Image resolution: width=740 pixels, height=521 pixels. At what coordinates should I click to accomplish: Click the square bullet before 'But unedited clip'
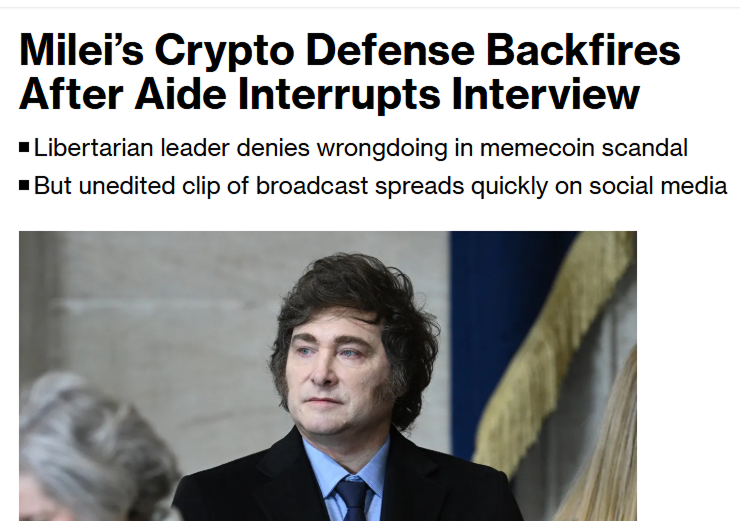point(24,185)
